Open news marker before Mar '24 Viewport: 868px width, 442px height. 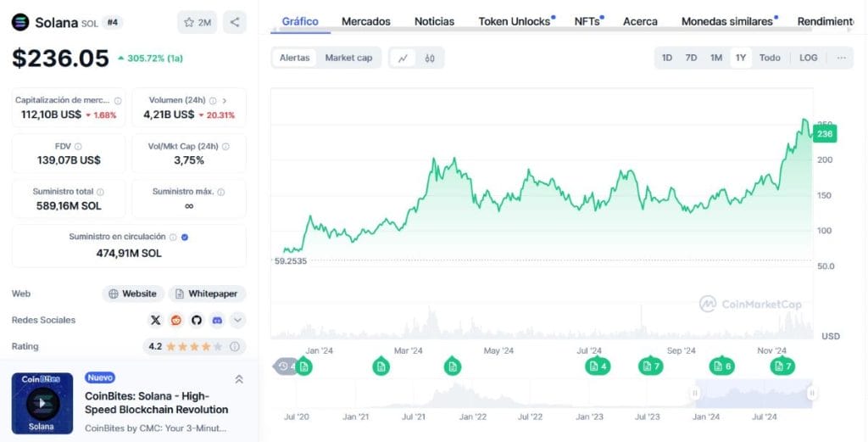click(x=381, y=366)
